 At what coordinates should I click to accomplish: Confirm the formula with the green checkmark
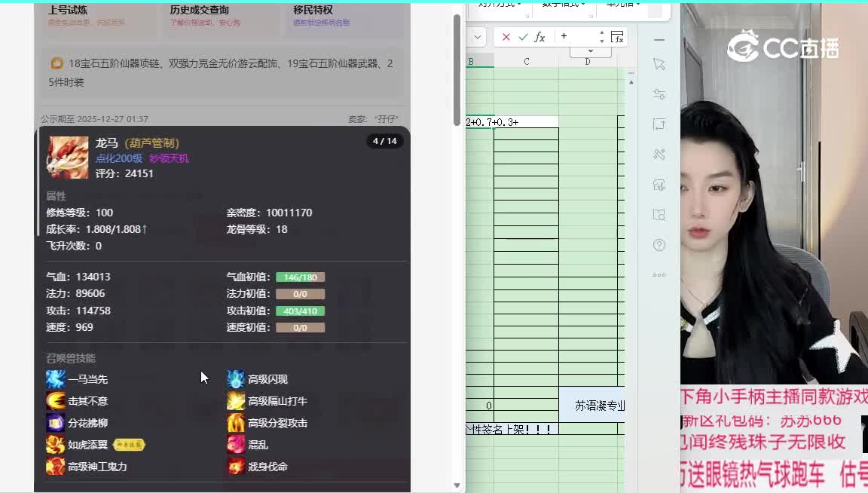pos(523,37)
